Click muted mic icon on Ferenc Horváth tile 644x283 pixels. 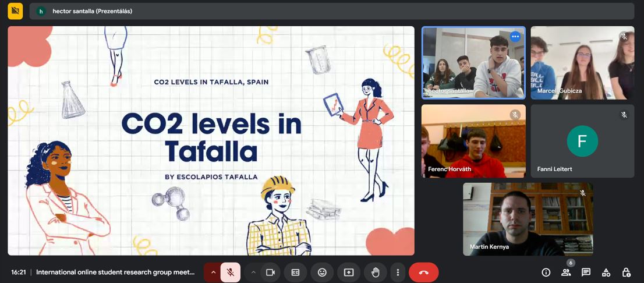tap(515, 115)
